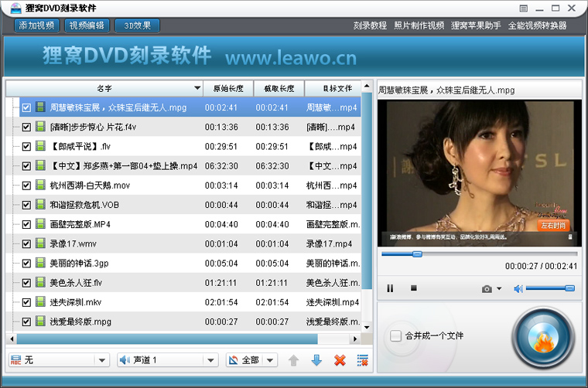The height and width of the screenshot is (388, 588).
Task: Click the blue move down arrow icon
Action: (316, 360)
